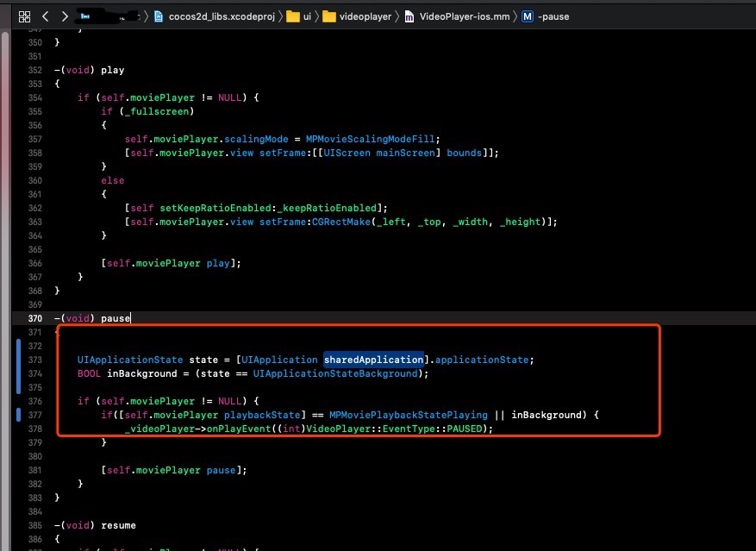Click the source change bar beside line 373
The height and width of the screenshot is (551, 756).
[x=18, y=366]
